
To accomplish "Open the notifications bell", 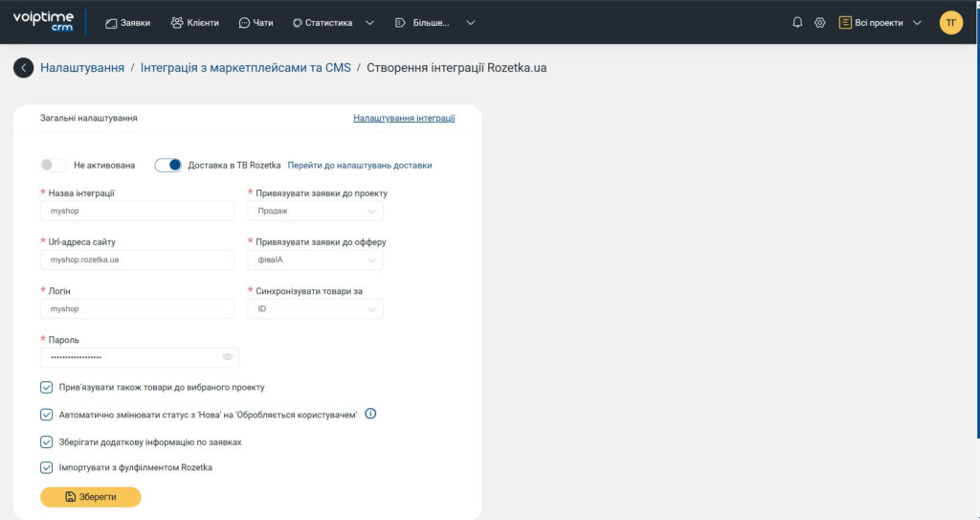I will 797,23.
